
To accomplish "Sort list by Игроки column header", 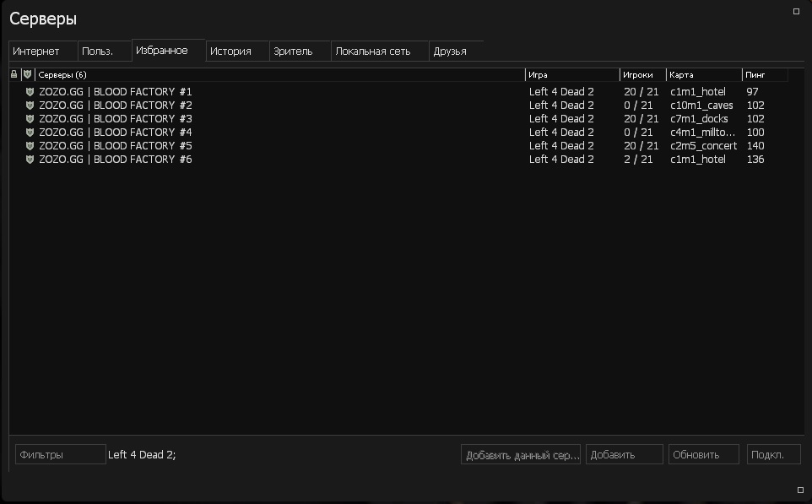I will click(642, 74).
